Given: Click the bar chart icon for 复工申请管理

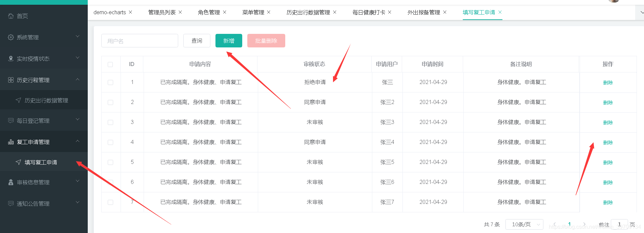Looking at the screenshot, I should pyautogui.click(x=11, y=142).
